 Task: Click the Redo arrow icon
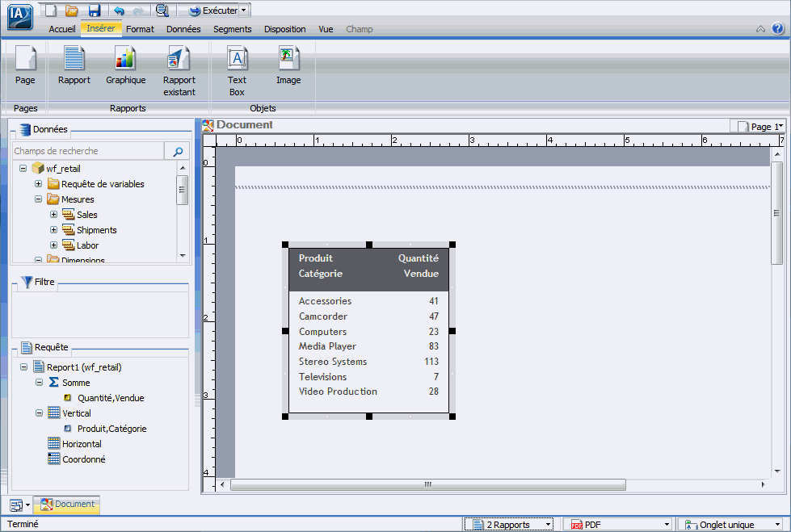tap(138, 10)
